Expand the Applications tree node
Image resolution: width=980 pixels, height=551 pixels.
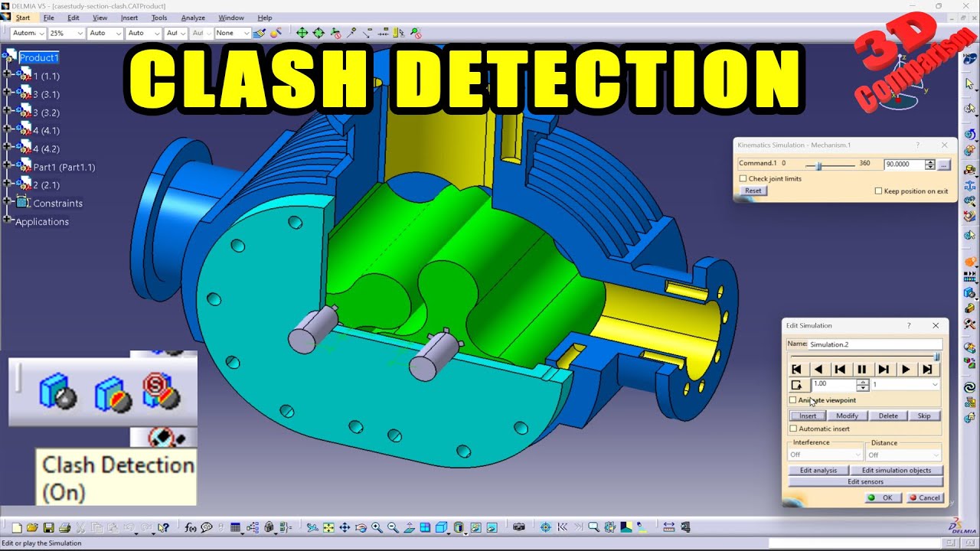click(8, 220)
